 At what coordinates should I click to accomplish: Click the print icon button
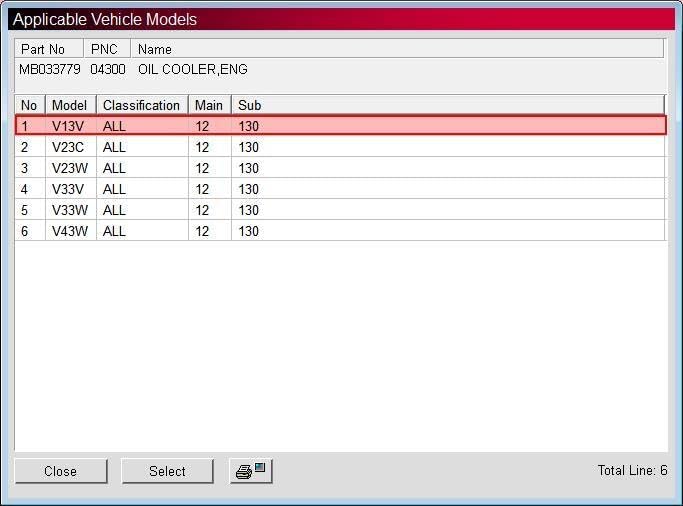251,471
